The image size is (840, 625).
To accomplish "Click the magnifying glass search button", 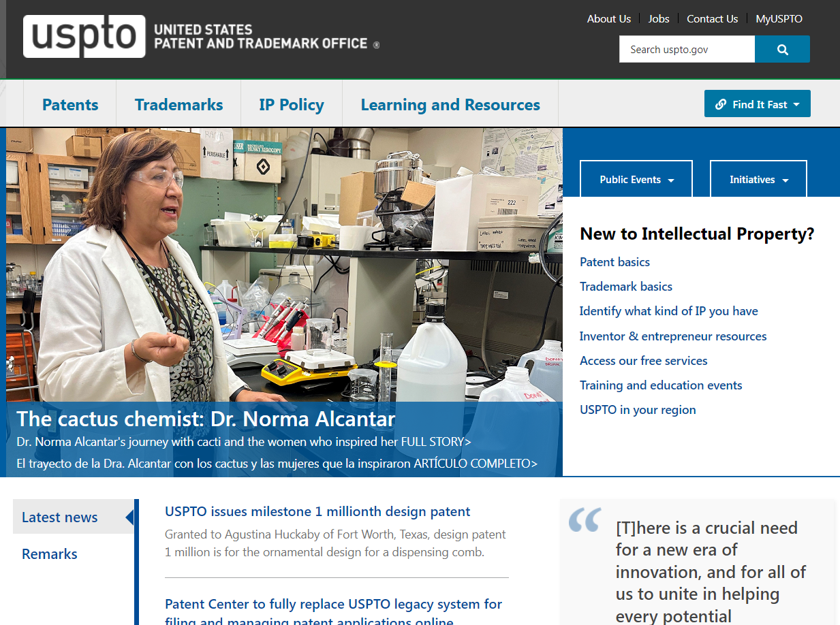I will point(782,50).
